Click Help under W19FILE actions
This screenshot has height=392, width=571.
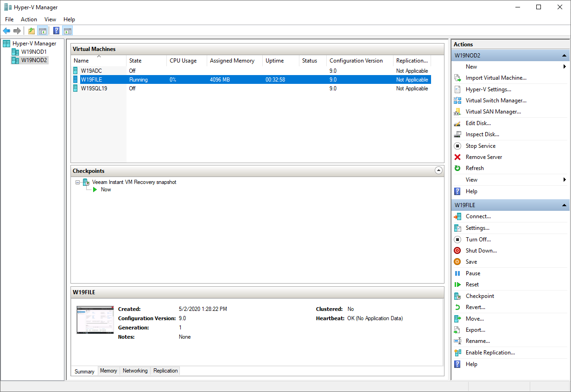(471, 364)
